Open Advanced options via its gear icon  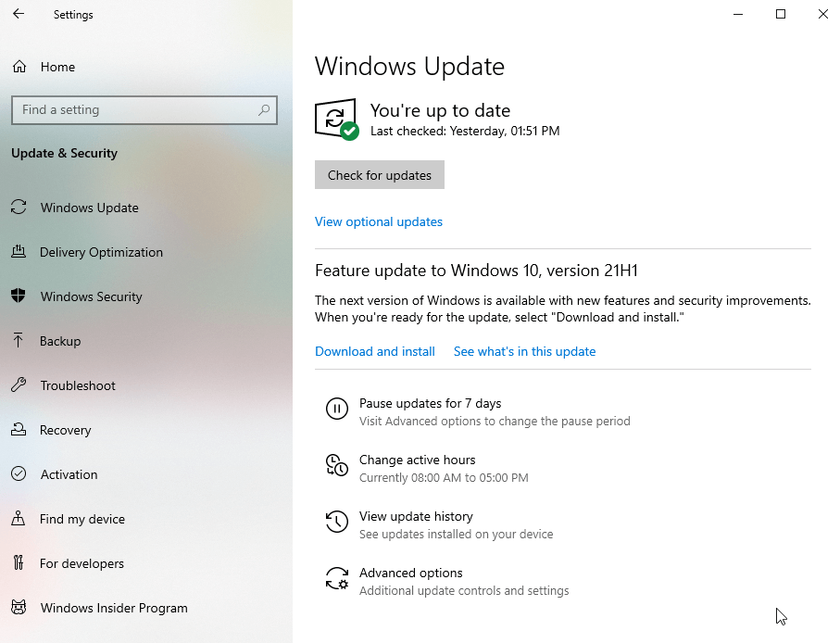point(337,578)
